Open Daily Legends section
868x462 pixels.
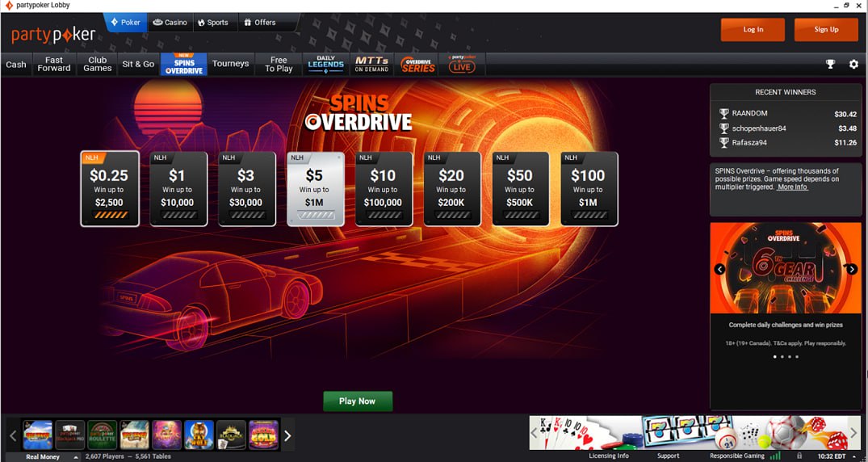pyautogui.click(x=326, y=65)
